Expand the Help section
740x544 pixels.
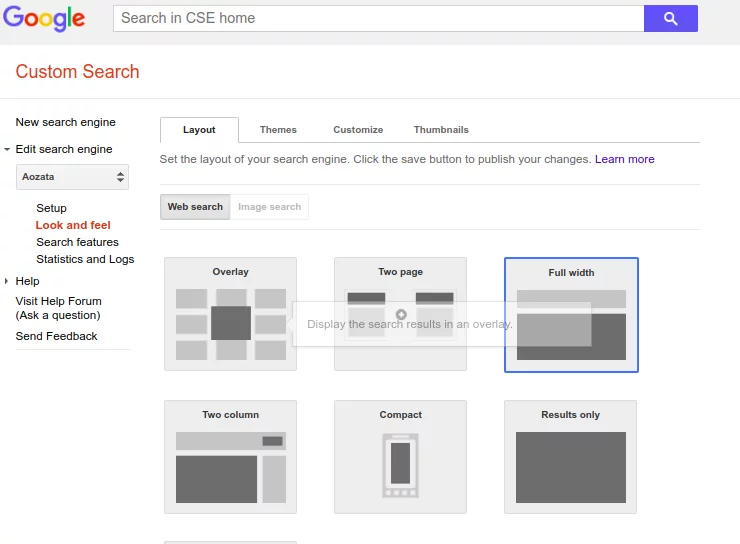8,282
